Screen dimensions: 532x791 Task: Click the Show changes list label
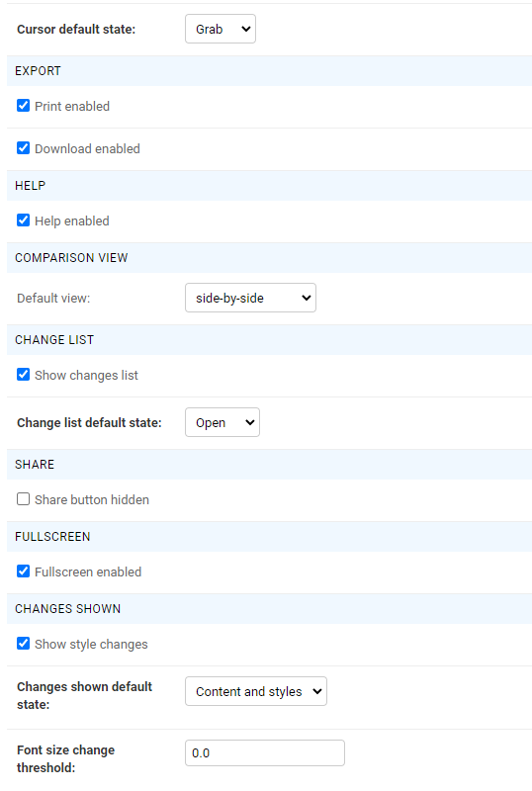click(x=86, y=376)
